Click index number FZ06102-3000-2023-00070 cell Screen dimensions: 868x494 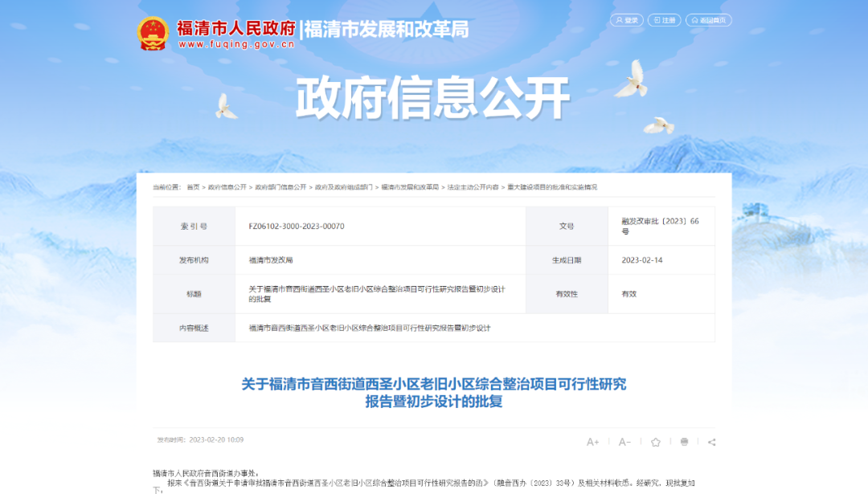coord(297,227)
